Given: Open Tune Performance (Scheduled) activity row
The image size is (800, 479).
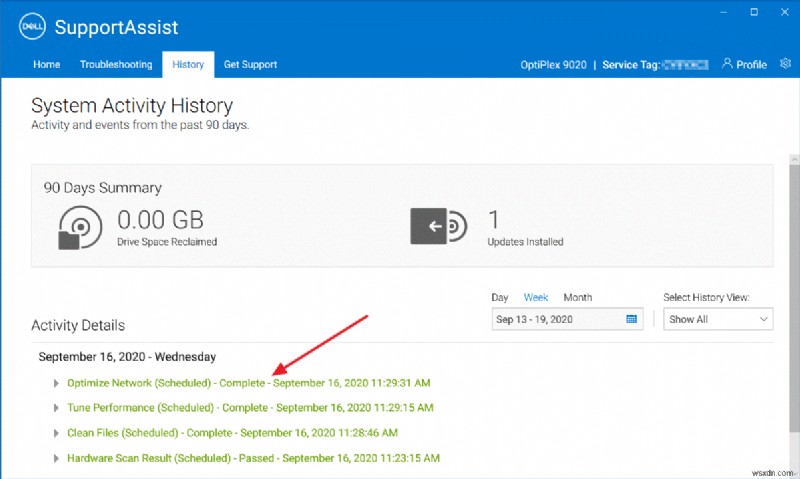Looking at the screenshot, I should (x=250, y=408).
